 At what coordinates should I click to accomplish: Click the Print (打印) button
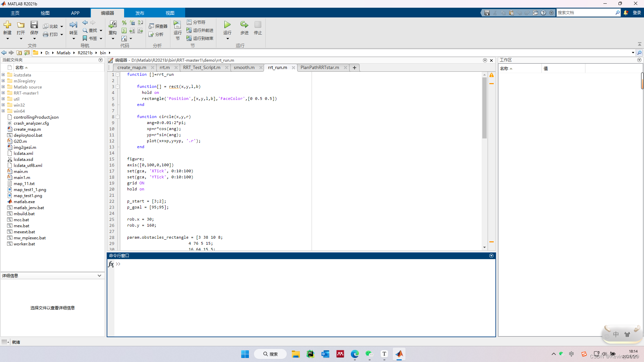tap(51, 34)
